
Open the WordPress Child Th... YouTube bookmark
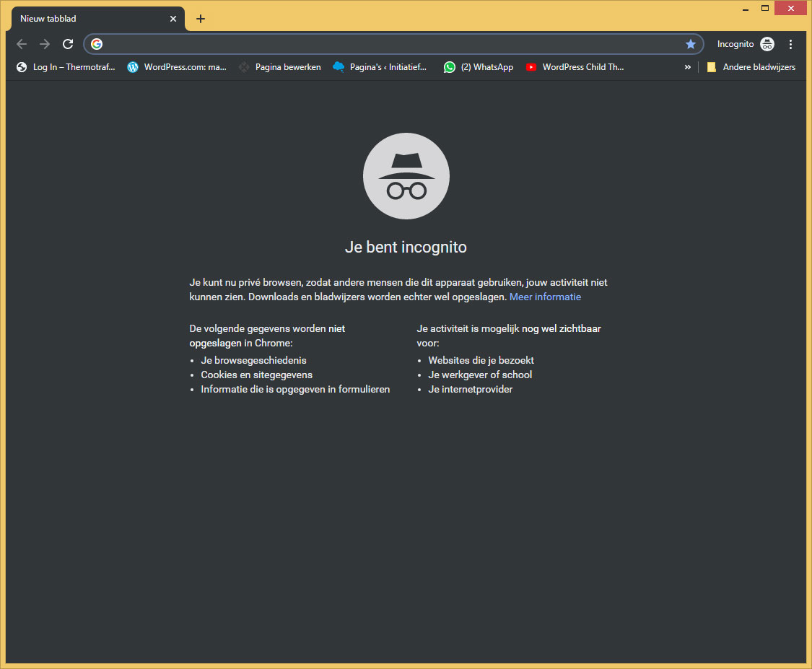[575, 67]
